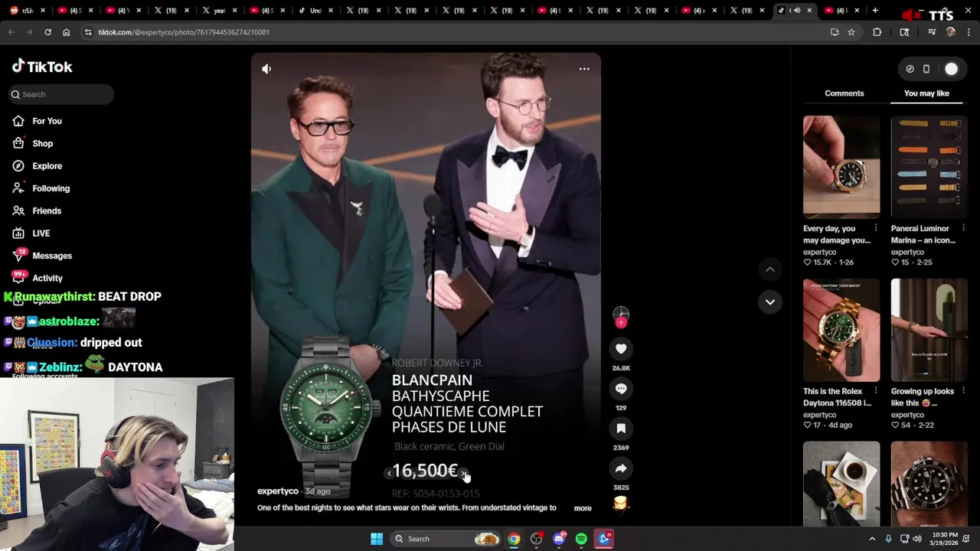980x551 pixels.
Task: Open the Windows Start menu
Action: point(377,539)
